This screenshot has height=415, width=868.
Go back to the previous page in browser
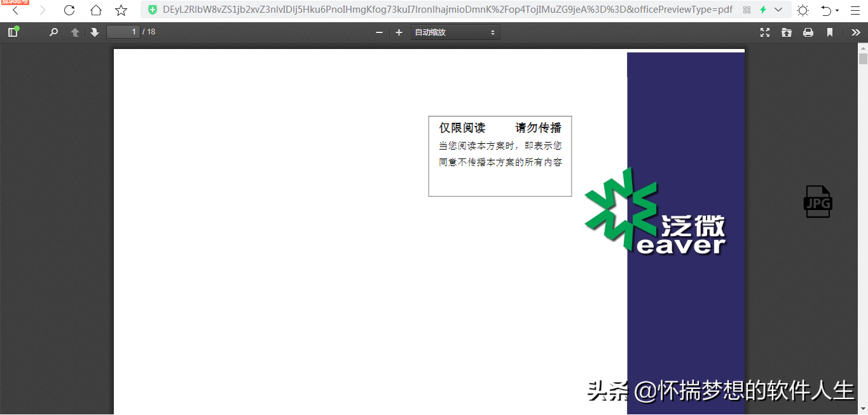[16, 10]
